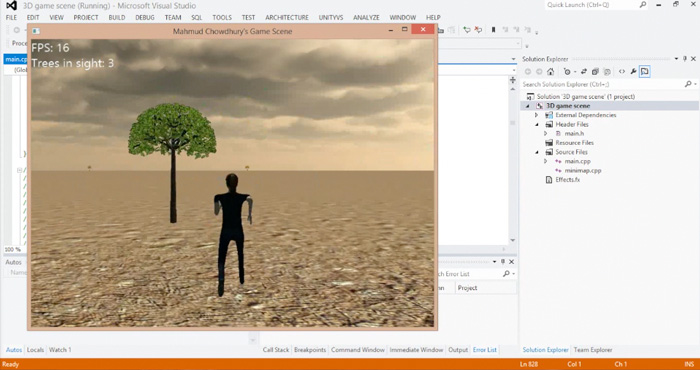Open the TOOLS menu
The width and height of the screenshot is (700, 370).
click(x=222, y=17)
